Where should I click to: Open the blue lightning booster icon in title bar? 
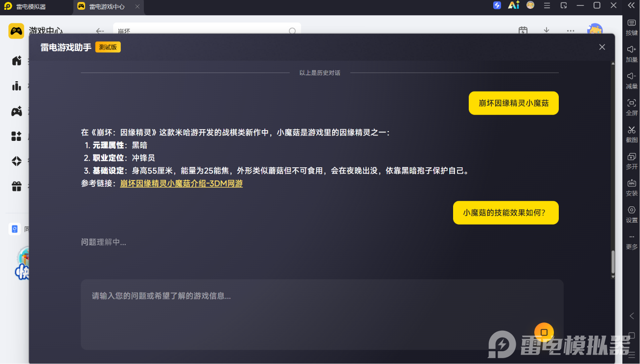click(x=497, y=5)
